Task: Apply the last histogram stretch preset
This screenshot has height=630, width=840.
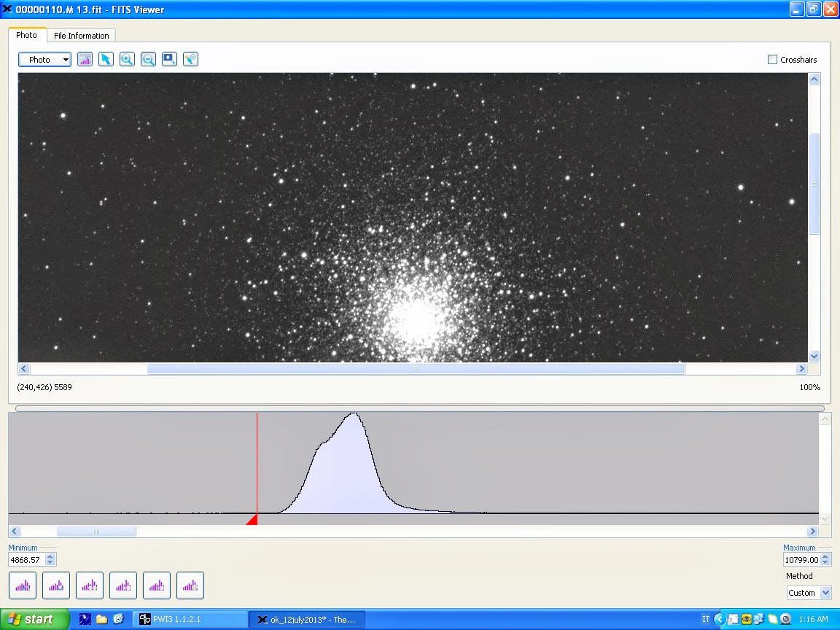Action: coord(190,585)
